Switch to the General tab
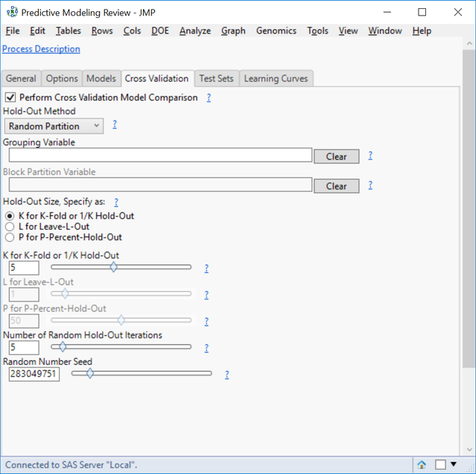Viewport: 476px width, 474px height. point(21,79)
